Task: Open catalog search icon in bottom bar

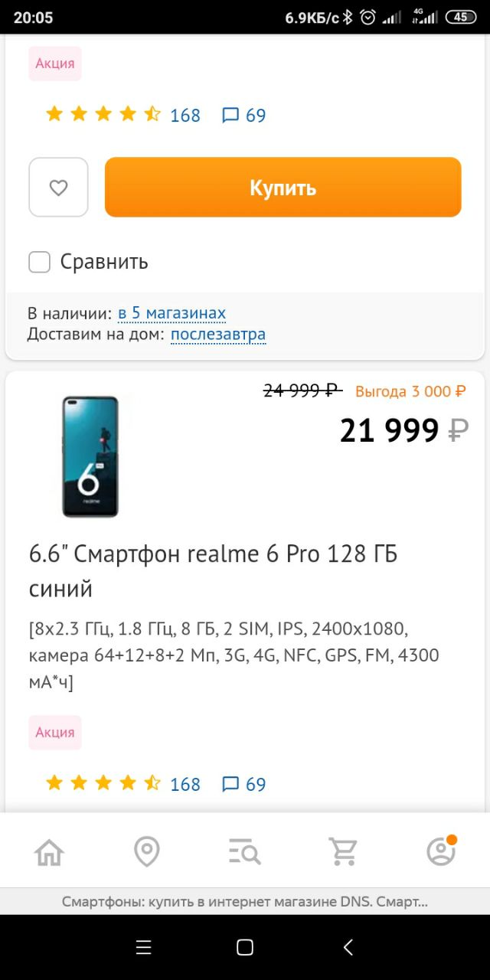Action: (x=245, y=851)
